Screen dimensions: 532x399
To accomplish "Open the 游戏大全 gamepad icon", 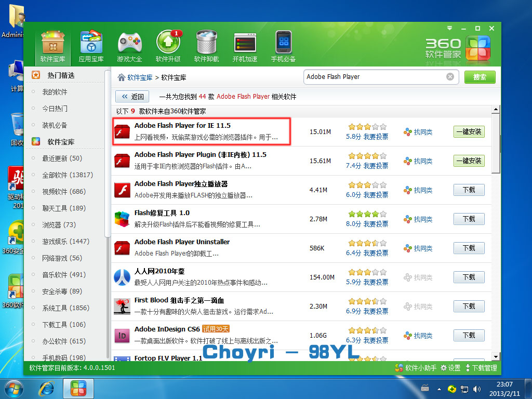I will tap(129, 43).
